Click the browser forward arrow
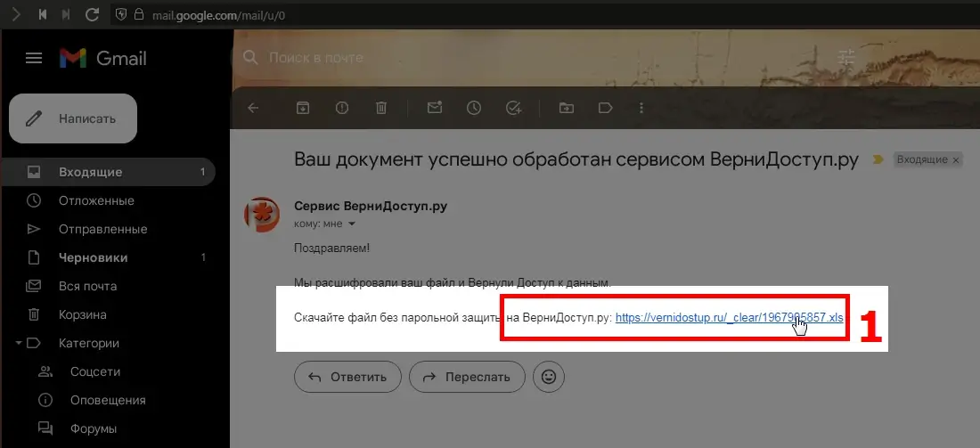 coord(17,14)
